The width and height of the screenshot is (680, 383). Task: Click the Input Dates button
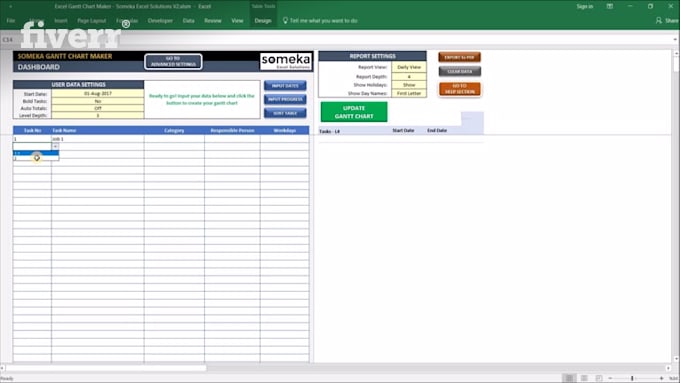coord(285,85)
